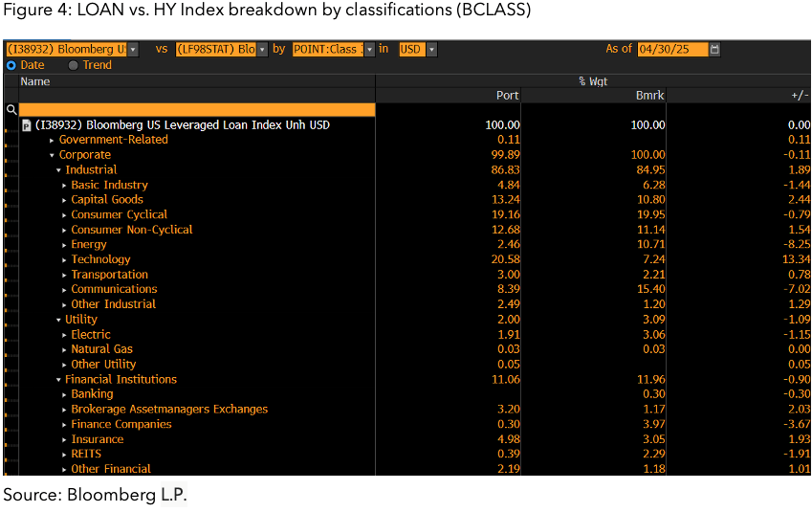This screenshot has width=812, height=512.
Task: Click the Bmrk column header
Action: coord(650,96)
